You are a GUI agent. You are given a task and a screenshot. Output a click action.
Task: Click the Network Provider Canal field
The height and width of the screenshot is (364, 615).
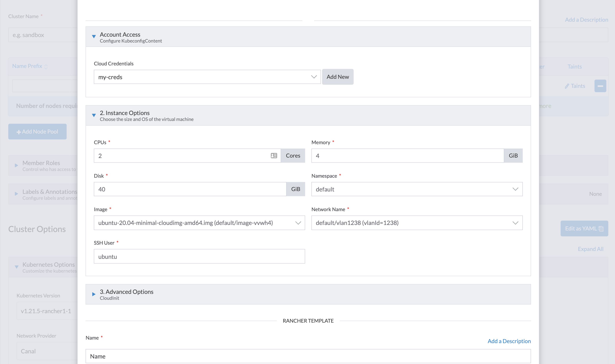coord(47,351)
